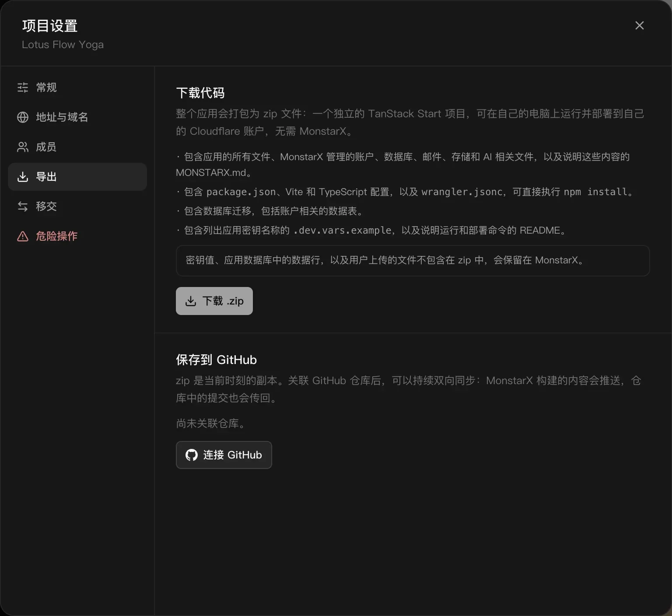Click the 下载 .zip button
This screenshot has width=672, height=616.
(x=214, y=301)
